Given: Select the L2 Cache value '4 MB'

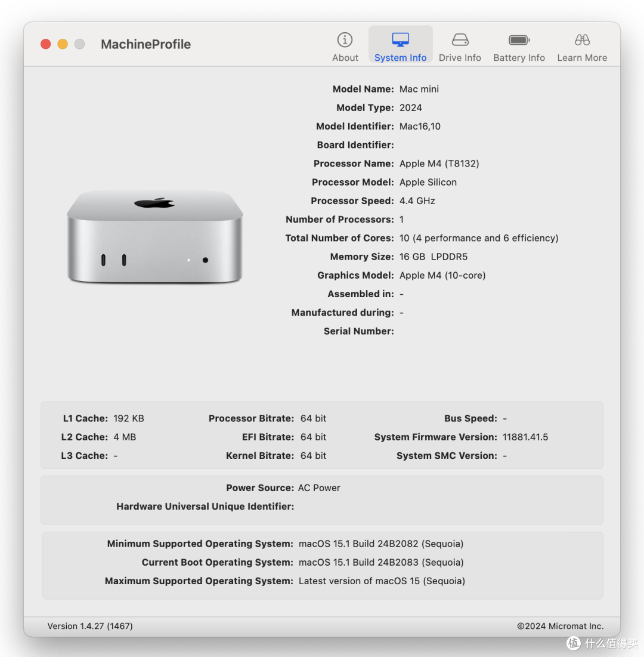Looking at the screenshot, I should (x=125, y=437).
